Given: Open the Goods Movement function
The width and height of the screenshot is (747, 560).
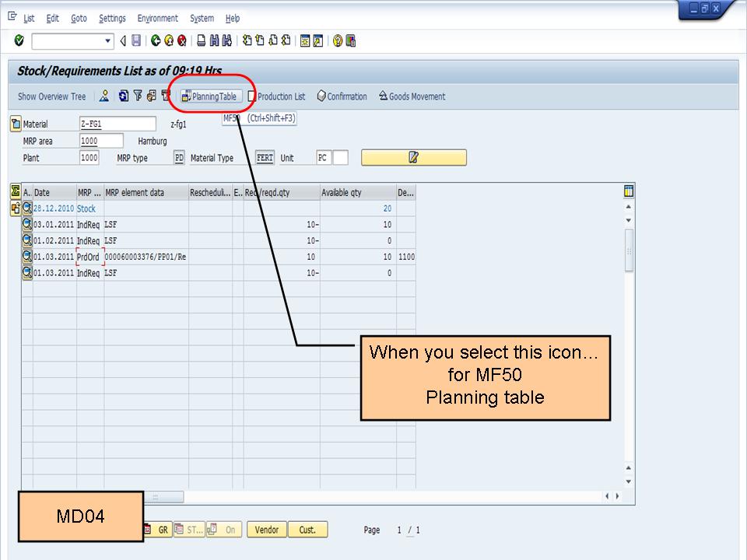Looking at the screenshot, I should tap(413, 96).
